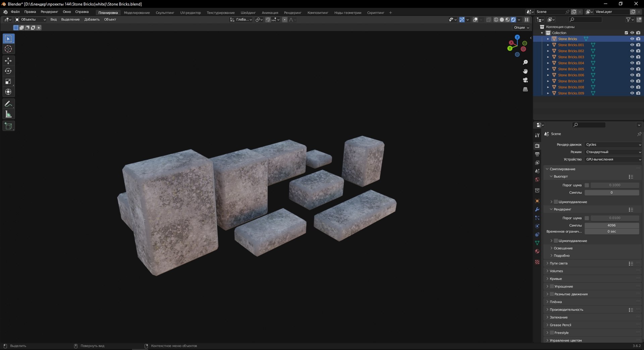The height and width of the screenshot is (350, 644).
Task: Select the Box Select tool
Action: point(8,39)
